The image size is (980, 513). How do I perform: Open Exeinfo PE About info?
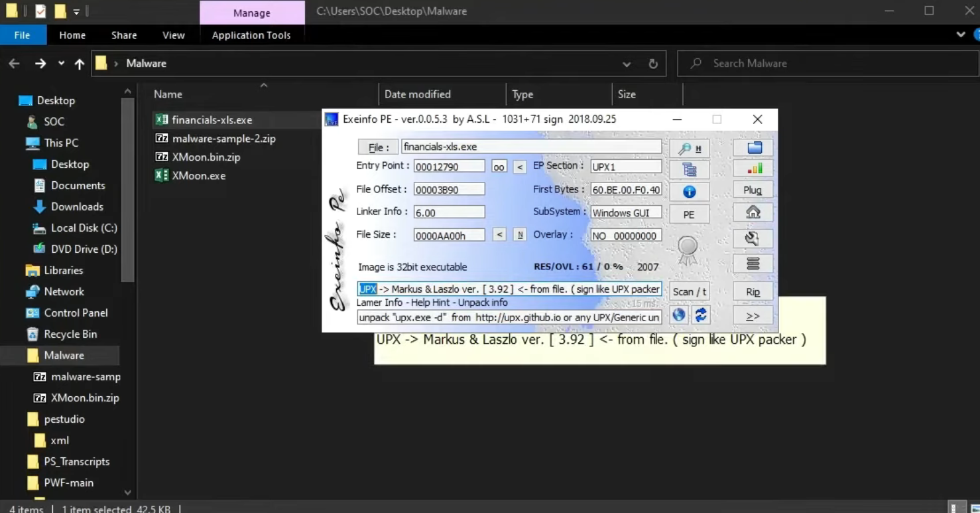click(689, 191)
